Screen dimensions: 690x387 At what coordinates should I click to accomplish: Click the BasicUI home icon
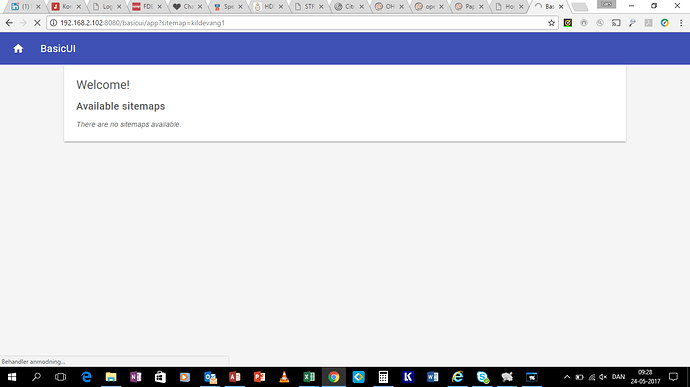[18, 48]
